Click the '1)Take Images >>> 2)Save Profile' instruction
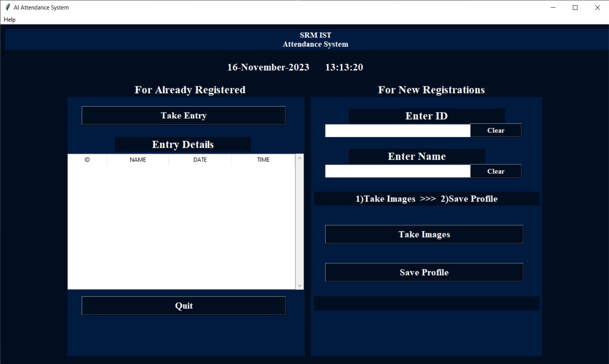This screenshot has height=364, width=609. (x=426, y=199)
